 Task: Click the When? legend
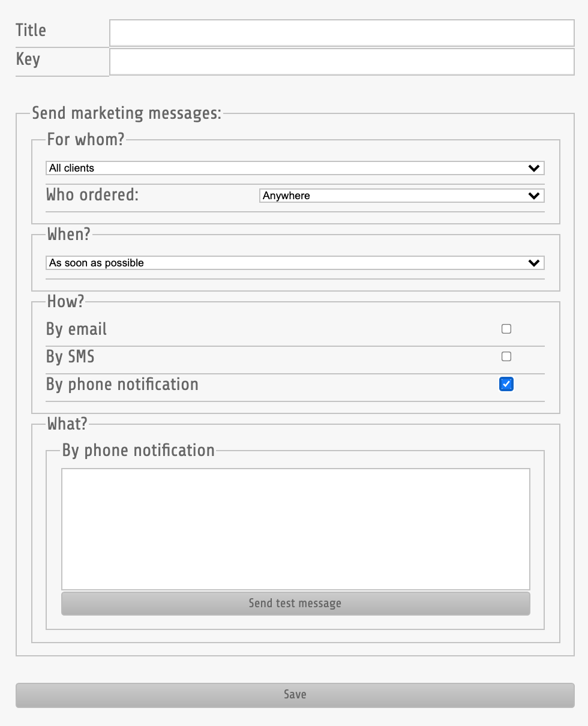point(69,235)
